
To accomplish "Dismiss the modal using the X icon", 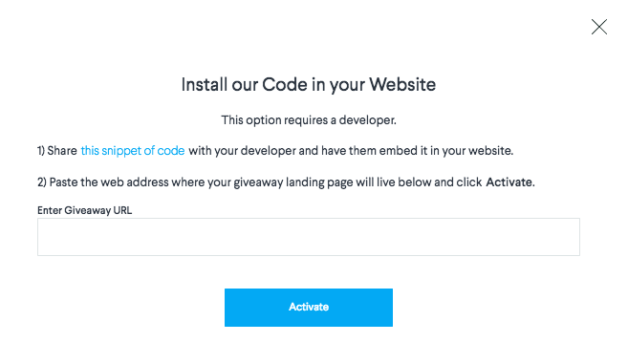I will coord(599,27).
